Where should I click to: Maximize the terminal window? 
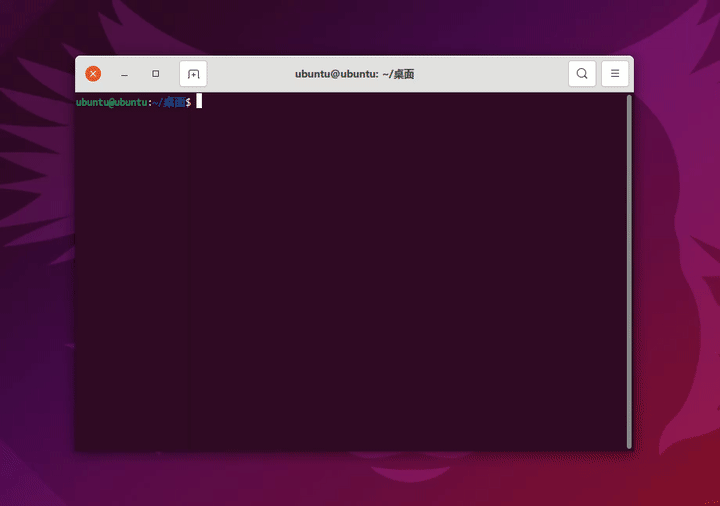(x=156, y=74)
